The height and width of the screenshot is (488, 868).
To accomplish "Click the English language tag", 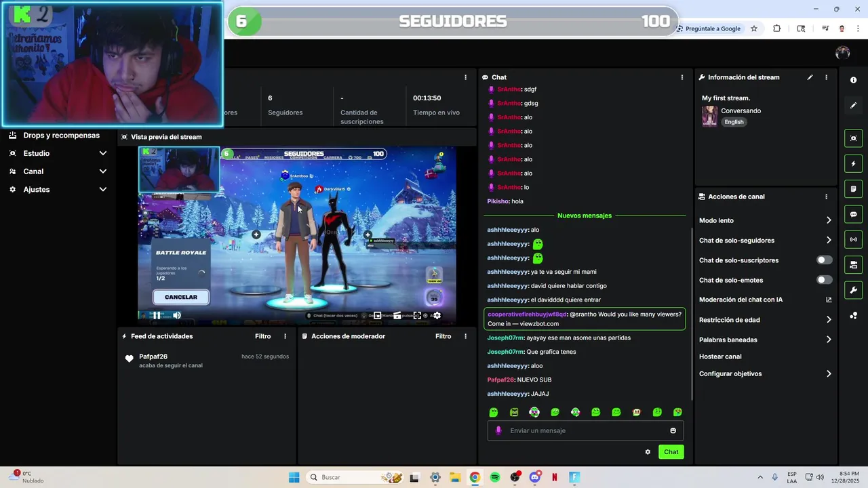I will click(x=734, y=122).
